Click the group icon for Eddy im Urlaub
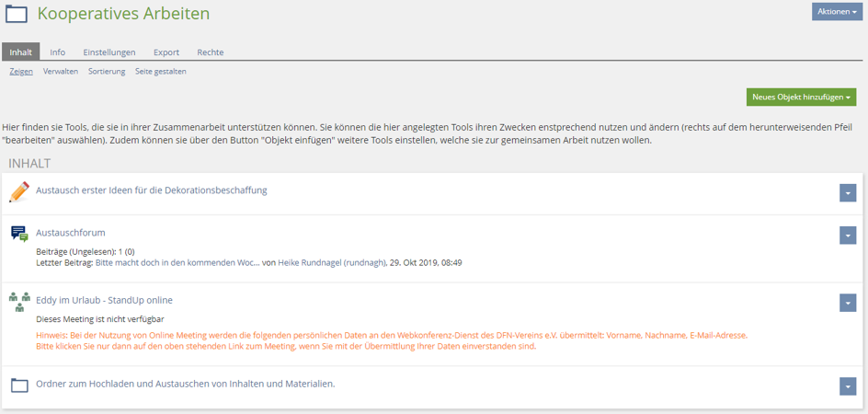The height and width of the screenshot is (414, 868). 19,300
